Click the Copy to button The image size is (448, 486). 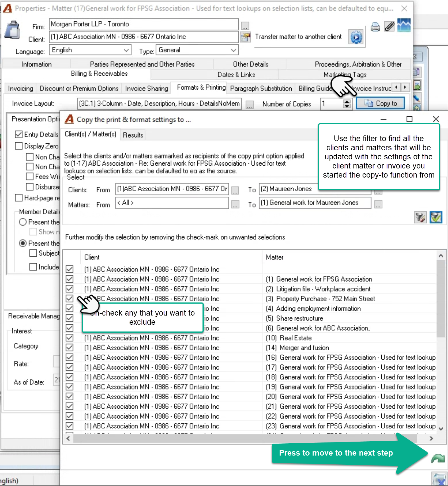coord(380,104)
